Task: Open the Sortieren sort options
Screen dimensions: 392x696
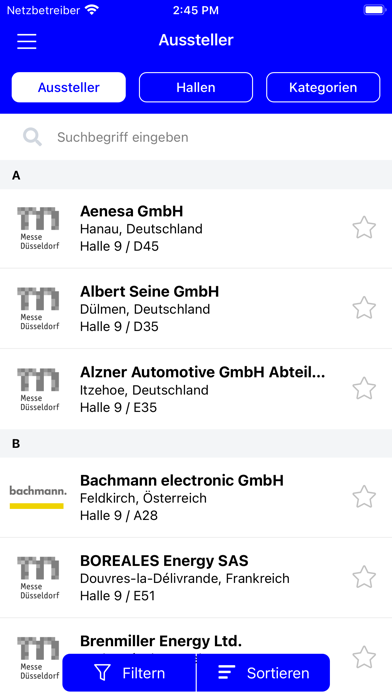Action: tap(263, 673)
